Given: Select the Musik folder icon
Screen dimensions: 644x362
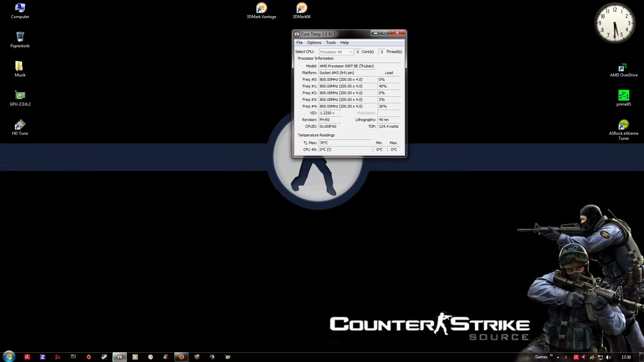Looking at the screenshot, I should [x=20, y=69].
